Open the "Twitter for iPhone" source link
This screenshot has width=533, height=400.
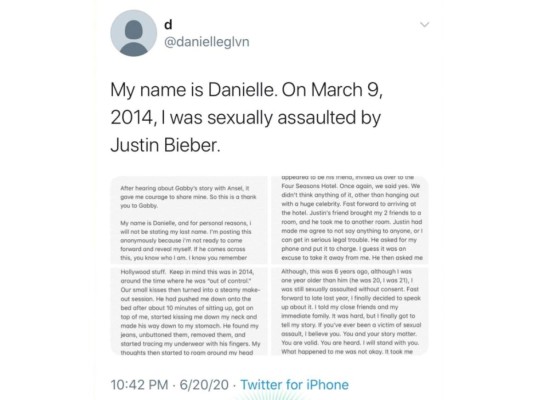coord(294,385)
